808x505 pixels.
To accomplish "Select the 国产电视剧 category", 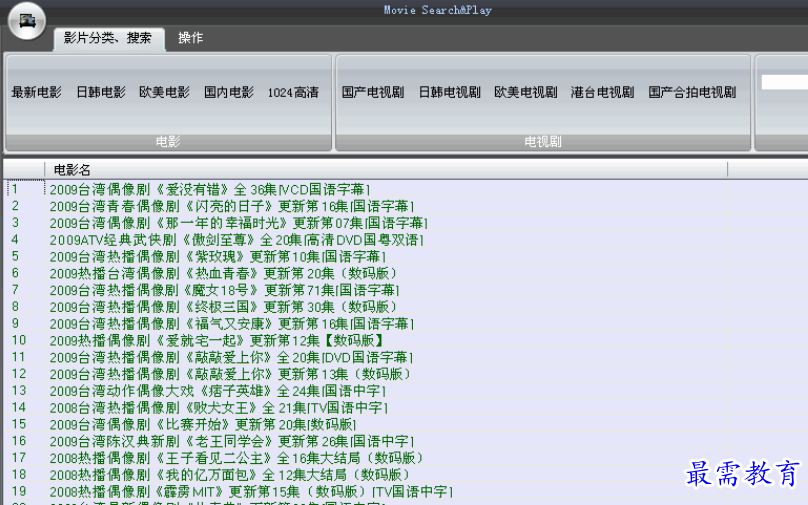I will point(373,93).
